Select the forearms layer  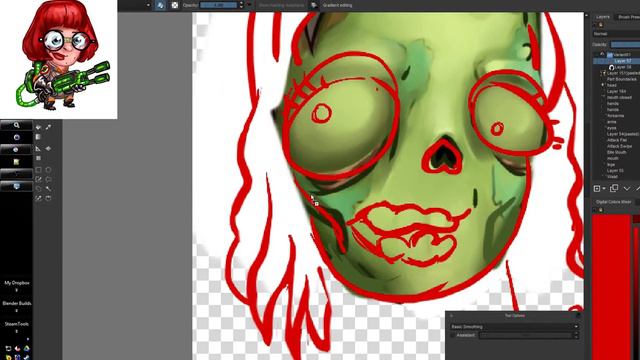pyautogui.click(x=616, y=116)
